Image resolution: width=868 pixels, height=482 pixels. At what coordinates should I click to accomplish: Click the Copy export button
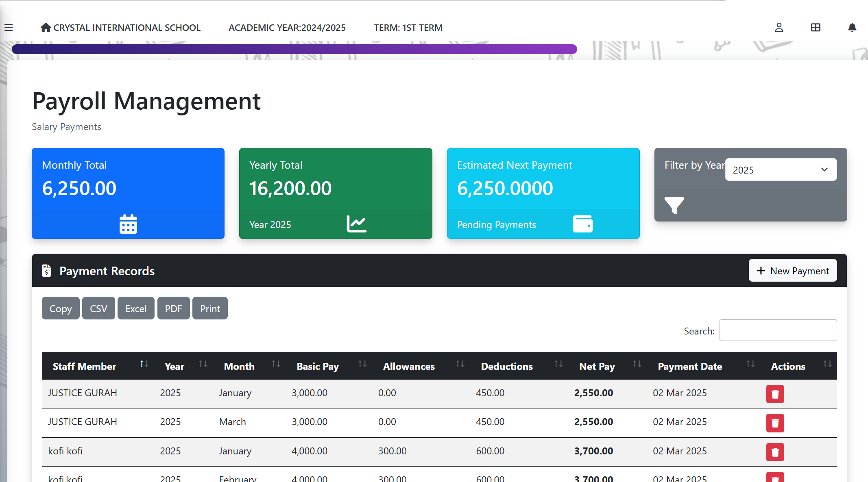tap(61, 308)
